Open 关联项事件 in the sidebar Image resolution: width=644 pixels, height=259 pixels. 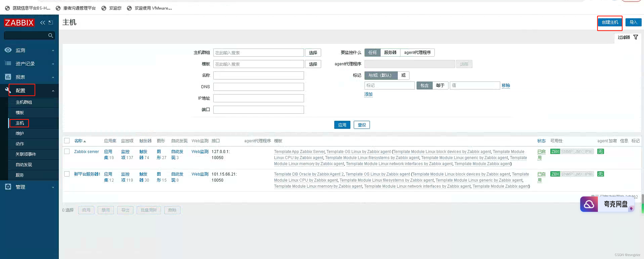click(26, 154)
